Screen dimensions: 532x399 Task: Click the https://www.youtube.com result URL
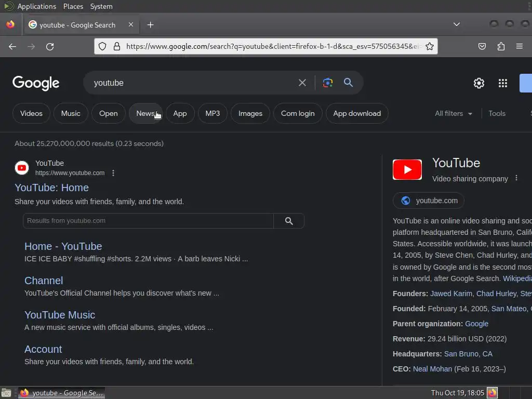point(70,173)
